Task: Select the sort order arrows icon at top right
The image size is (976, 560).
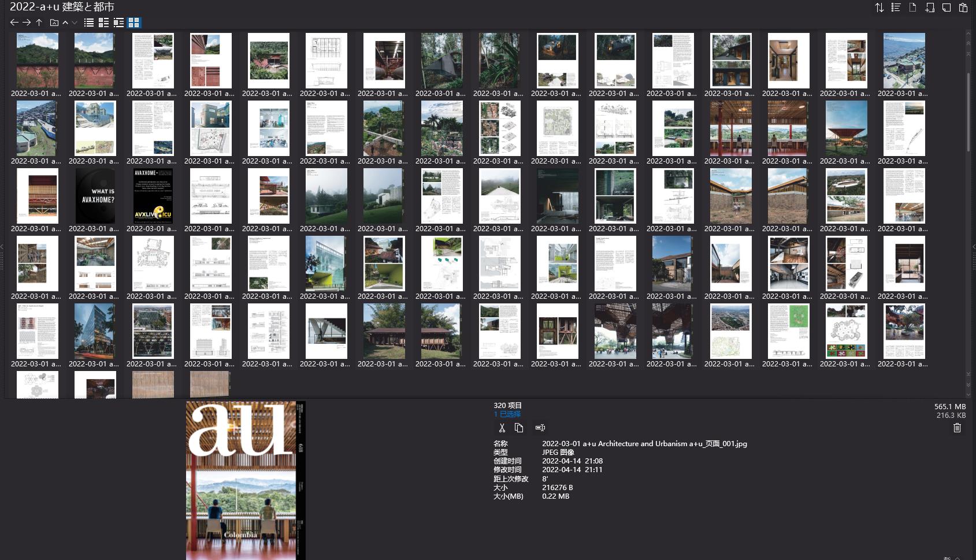Action: click(x=879, y=8)
